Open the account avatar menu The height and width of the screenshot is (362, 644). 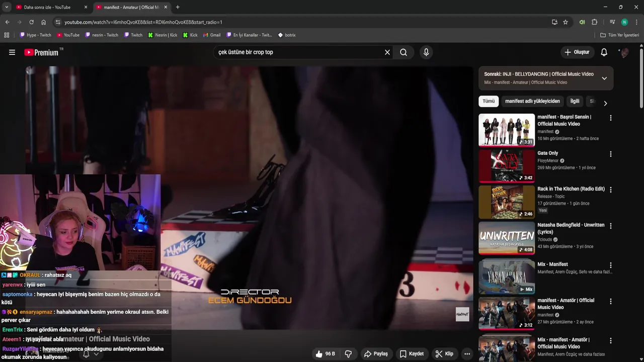pyautogui.click(x=624, y=52)
